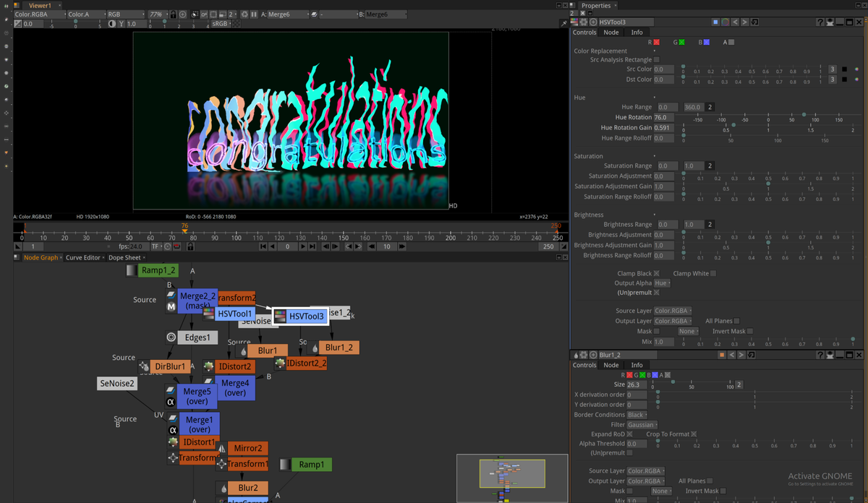
Task: Click the HSVTool3 undo arrow icon
Action: click(x=735, y=22)
